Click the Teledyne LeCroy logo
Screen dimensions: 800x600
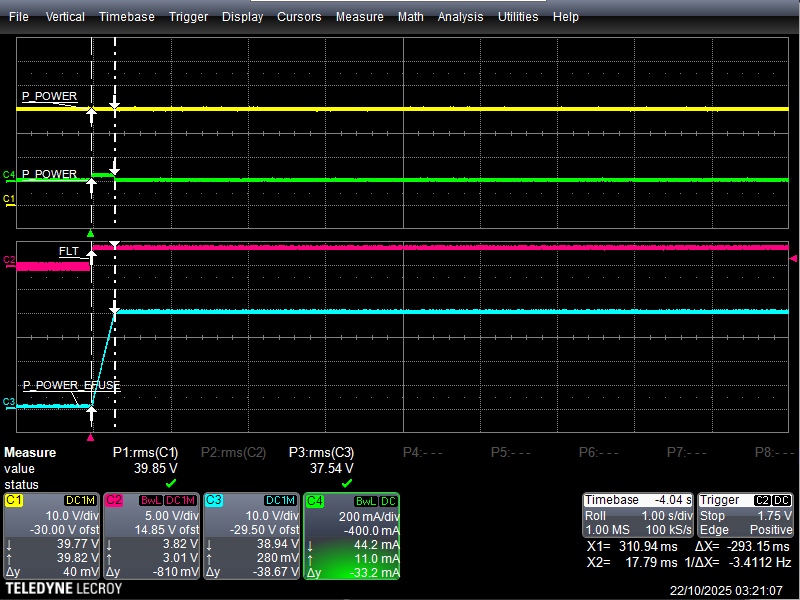64,589
